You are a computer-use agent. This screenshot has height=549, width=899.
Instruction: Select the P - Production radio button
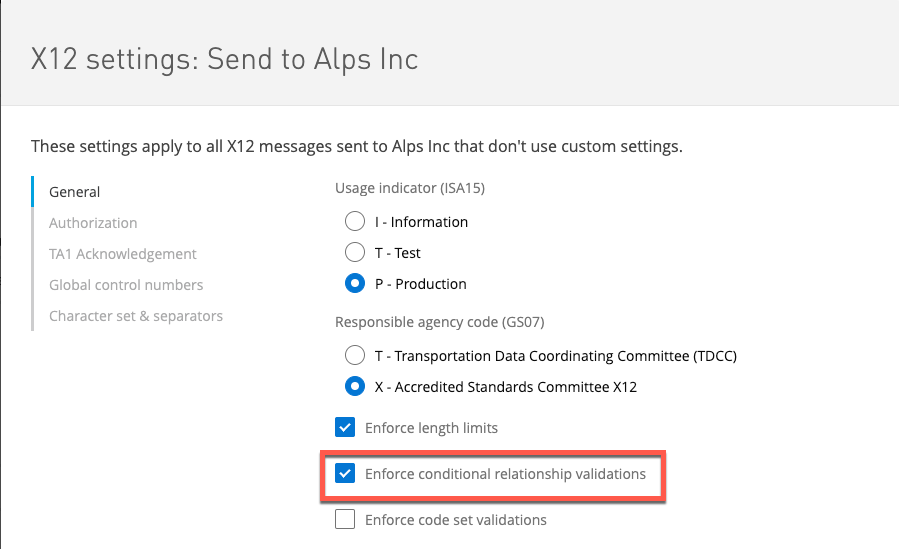354,284
